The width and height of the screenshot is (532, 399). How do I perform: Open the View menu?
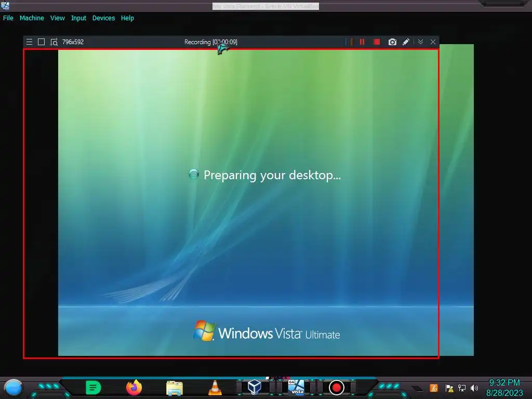click(x=57, y=18)
